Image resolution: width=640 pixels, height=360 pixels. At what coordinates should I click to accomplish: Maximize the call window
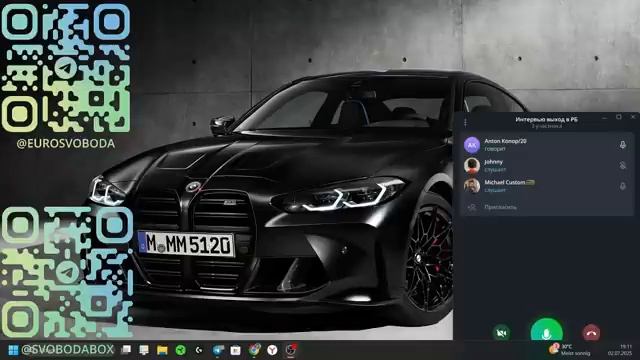619,118
